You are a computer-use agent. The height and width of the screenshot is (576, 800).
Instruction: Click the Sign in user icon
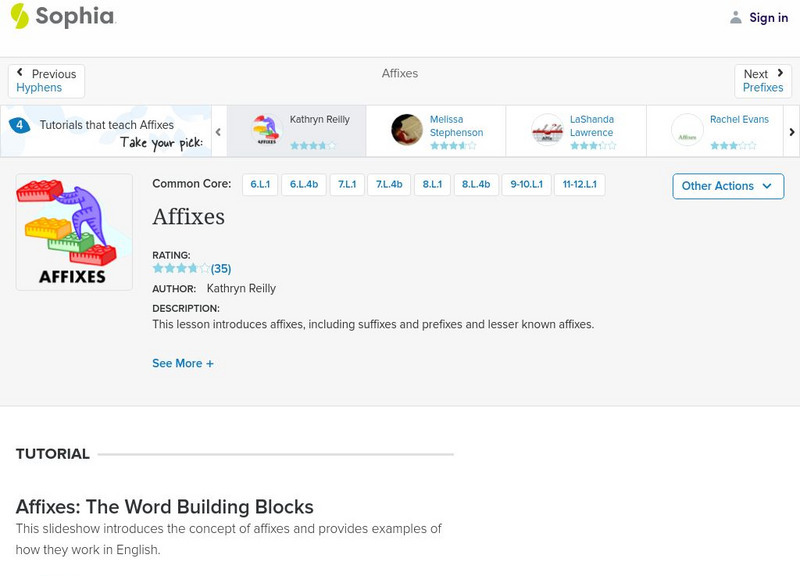click(736, 17)
